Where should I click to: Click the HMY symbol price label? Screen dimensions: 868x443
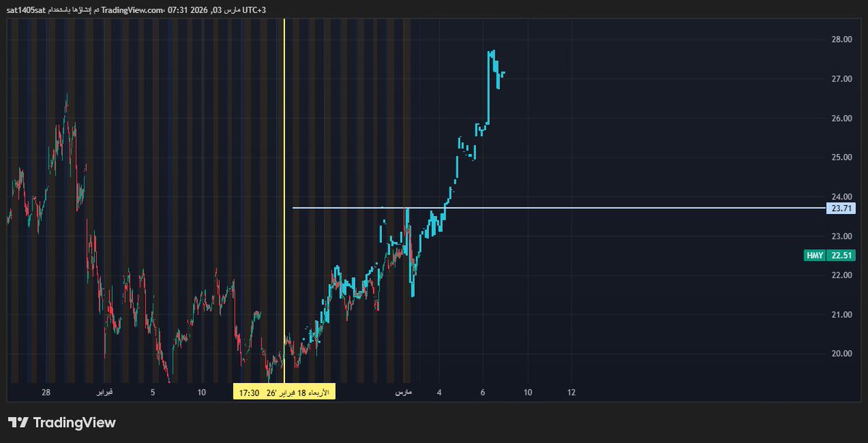pos(815,255)
